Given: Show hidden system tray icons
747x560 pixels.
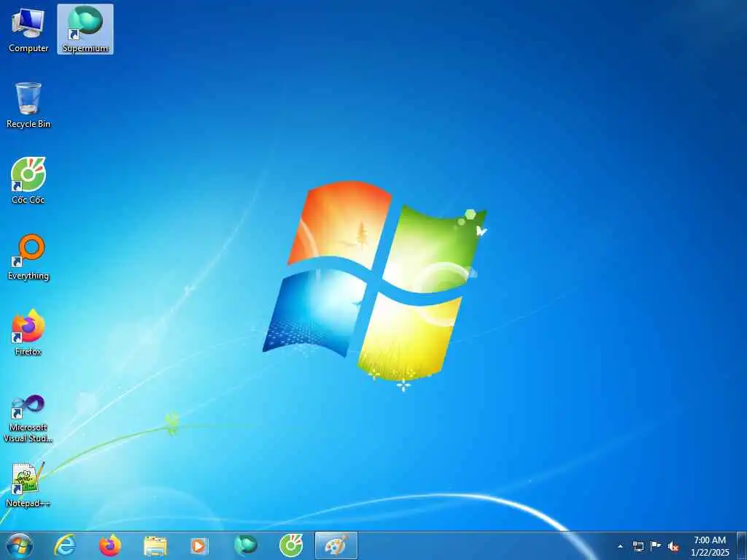Looking at the screenshot, I should [x=620, y=546].
